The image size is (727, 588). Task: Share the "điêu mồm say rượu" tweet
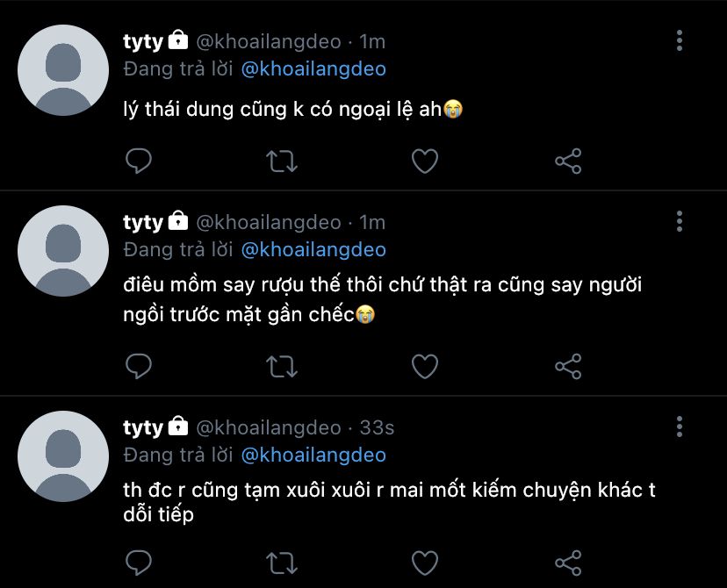coord(568,366)
